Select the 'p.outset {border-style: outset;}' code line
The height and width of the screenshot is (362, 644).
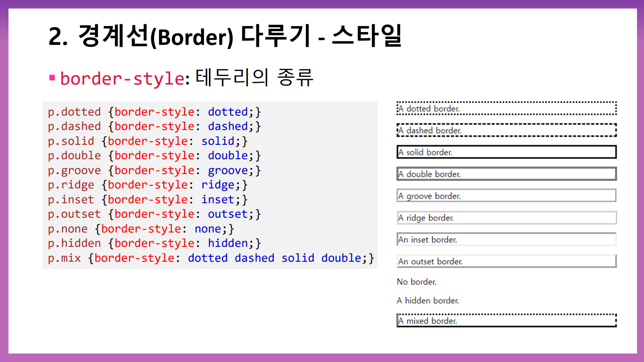pos(154,214)
